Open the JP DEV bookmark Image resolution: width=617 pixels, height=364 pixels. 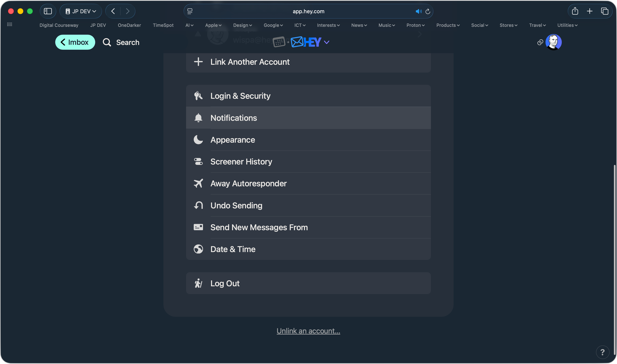coord(98,25)
